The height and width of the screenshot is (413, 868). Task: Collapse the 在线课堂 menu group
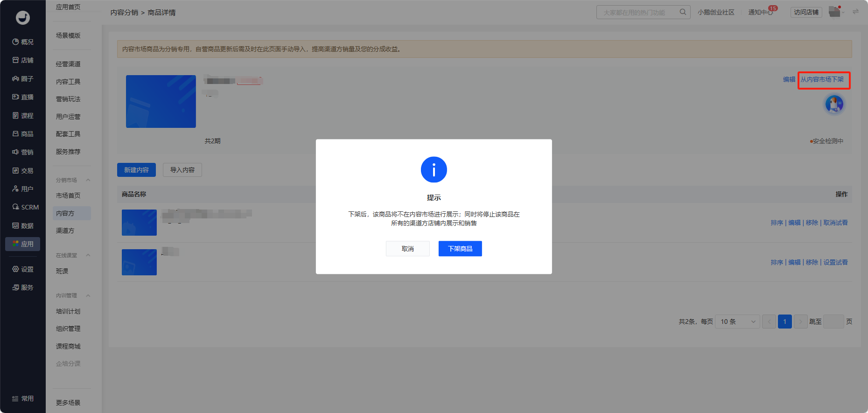88,255
